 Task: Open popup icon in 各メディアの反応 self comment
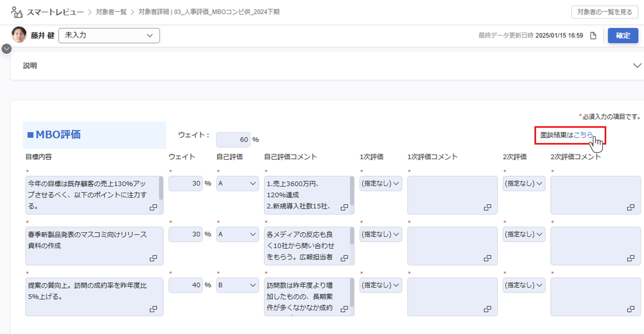tap(344, 258)
